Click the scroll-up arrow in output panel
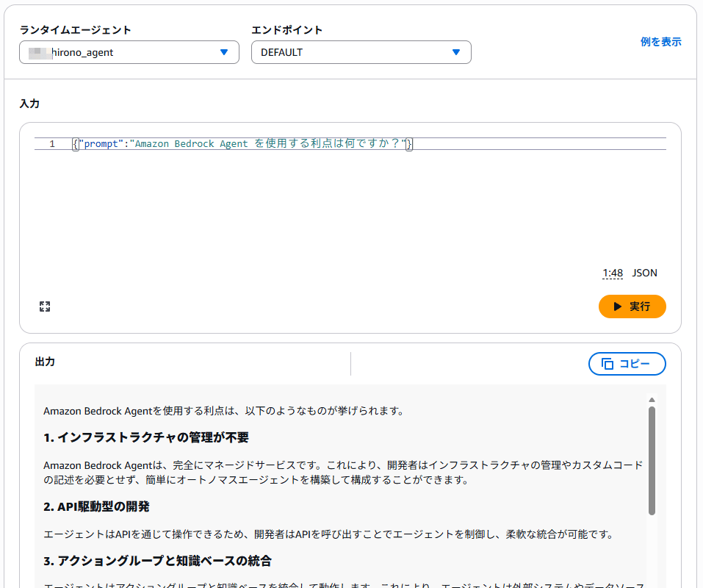Screen dimensions: 703x588 [652, 400]
